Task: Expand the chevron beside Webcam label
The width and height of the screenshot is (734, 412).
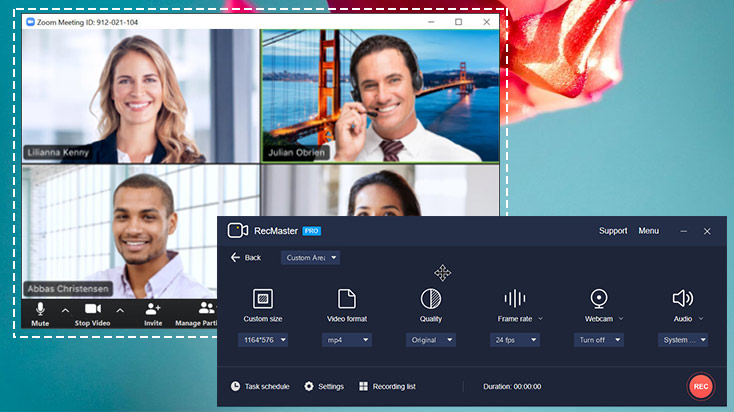Action: [621, 319]
